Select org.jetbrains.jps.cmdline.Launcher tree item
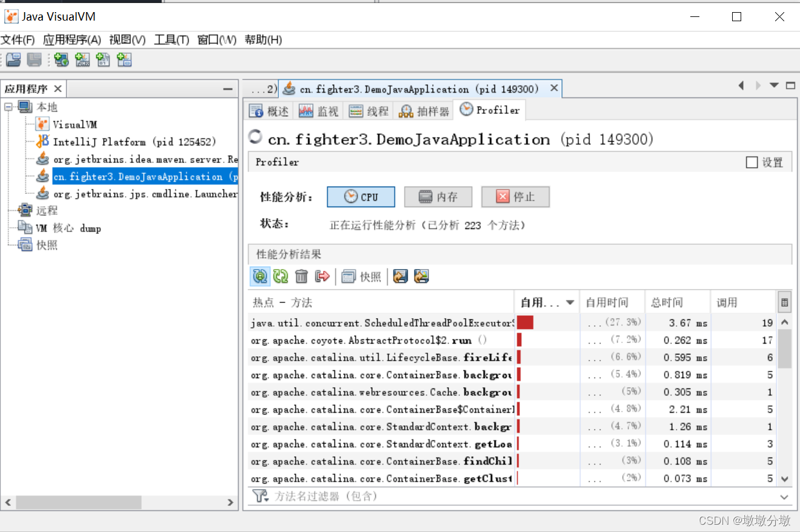Viewport: 800px width, 532px height. click(145, 194)
